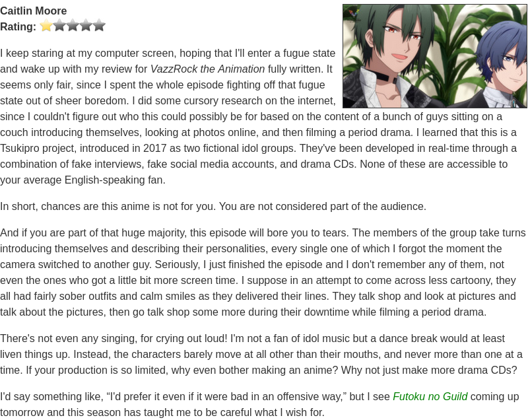Open the VazzRock anime screenshot thumbnail

pyautogui.click(x=435, y=56)
